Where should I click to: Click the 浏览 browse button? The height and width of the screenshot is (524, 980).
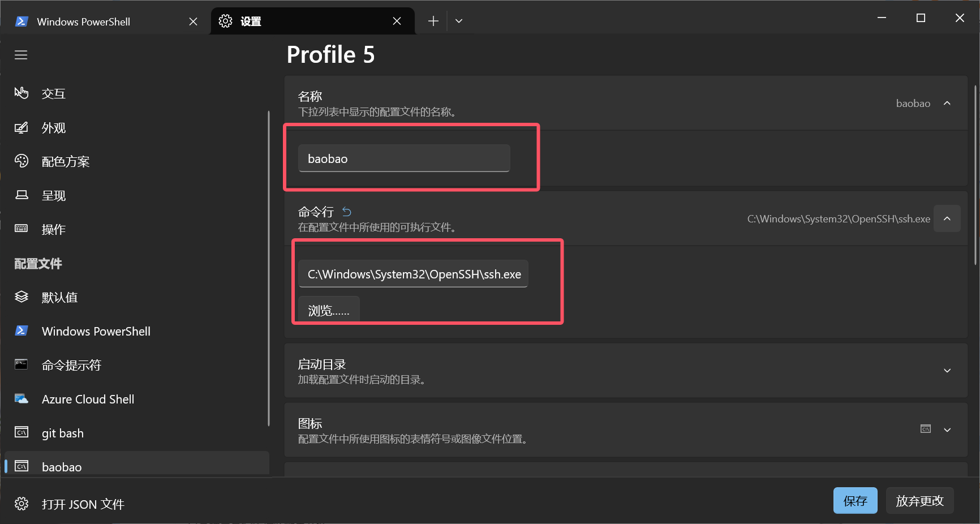pos(329,310)
